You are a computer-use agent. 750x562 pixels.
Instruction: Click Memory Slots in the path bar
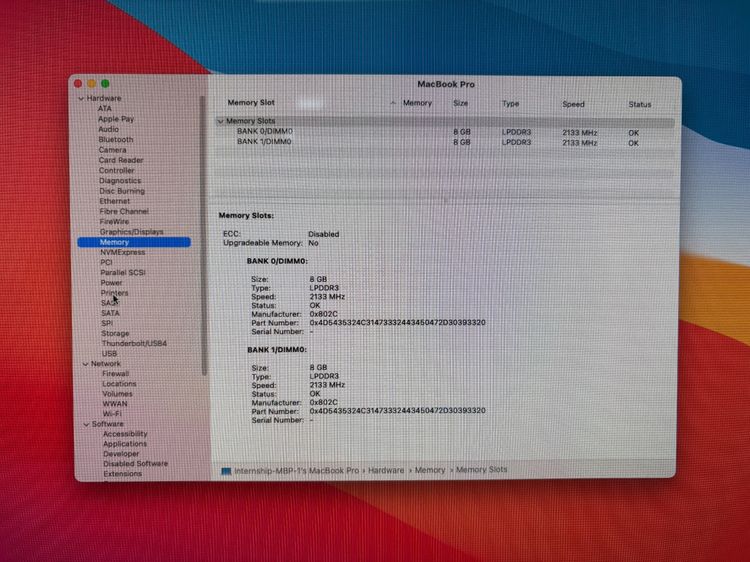[x=481, y=470]
